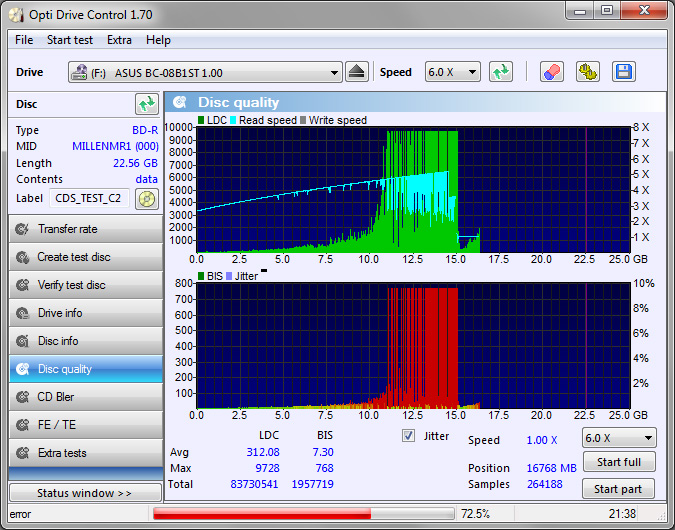Click the refresh speed icon beside Speed dropdown
The image size is (675, 530).
[x=501, y=72]
